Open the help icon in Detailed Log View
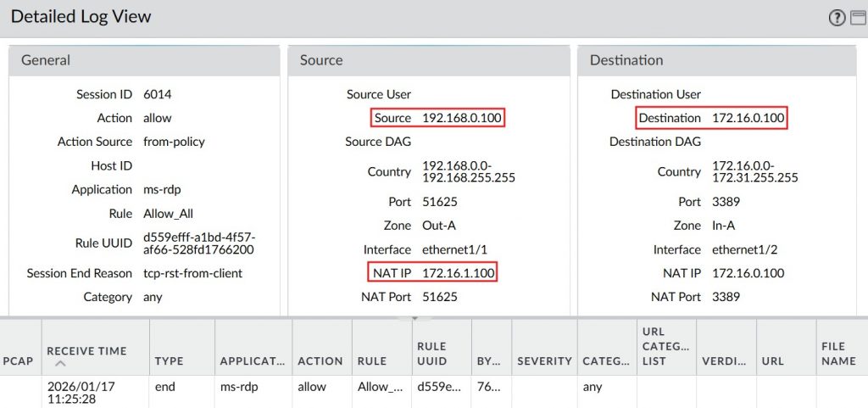This screenshot has height=408, width=868. coord(837,18)
